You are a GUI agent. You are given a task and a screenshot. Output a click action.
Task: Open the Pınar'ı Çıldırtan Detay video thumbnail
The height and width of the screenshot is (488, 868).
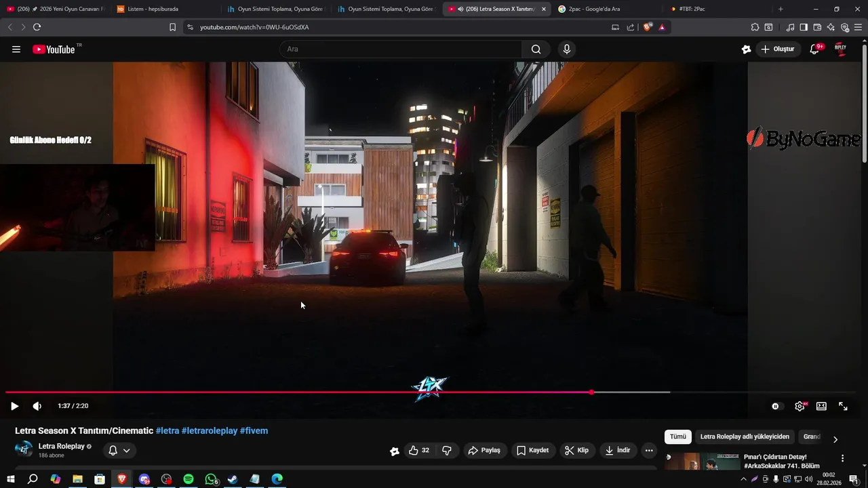click(702, 462)
